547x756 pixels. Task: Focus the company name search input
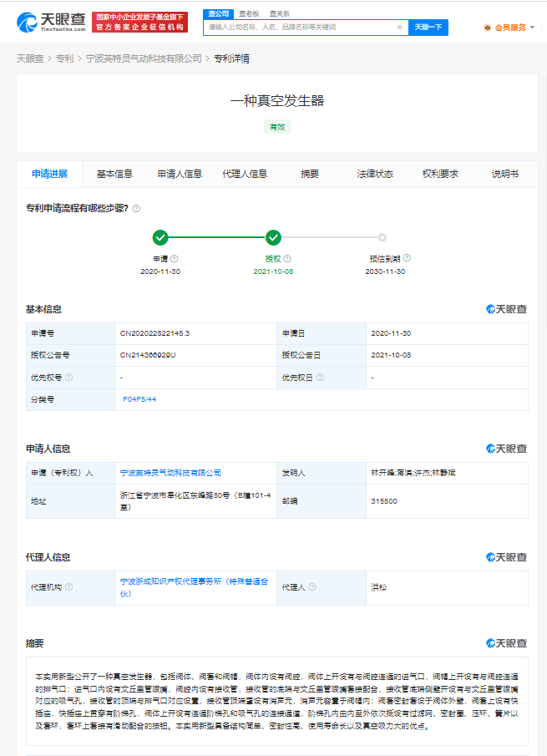[301, 28]
